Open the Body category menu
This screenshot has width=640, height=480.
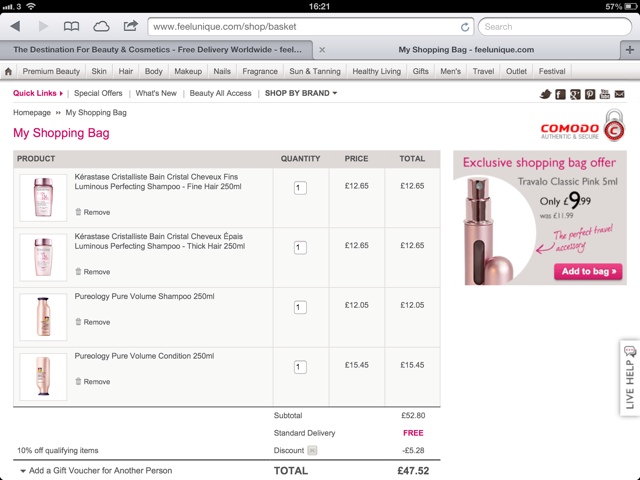[x=153, y=71]
